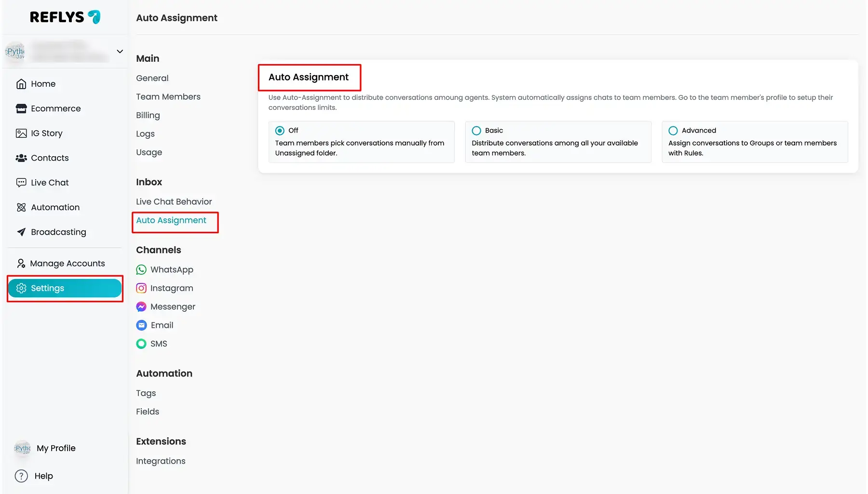Enable Basic auto assignment mode
Viewport: 868px width, 494px height.
point(476,131)
